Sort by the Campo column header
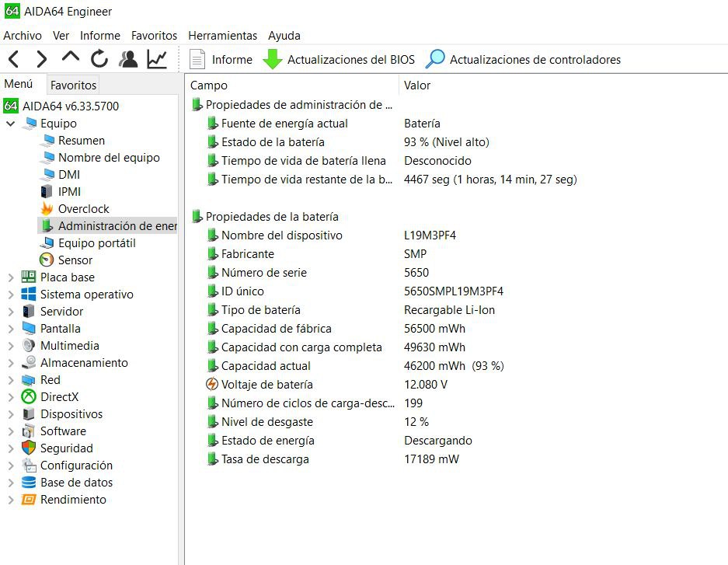The width and height of the screenshot is (728, 565). 292,85
